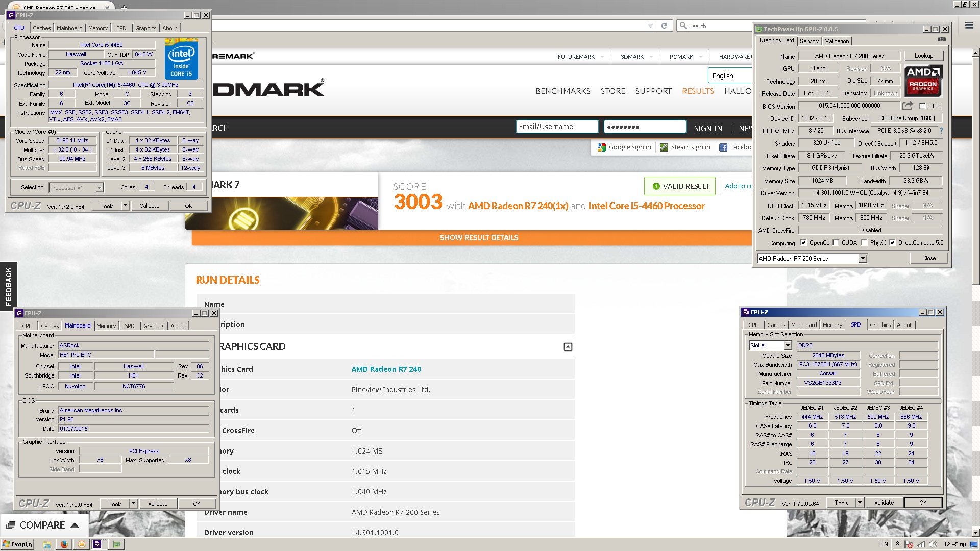
Task: Open Tools dropdown arrow in SPD CPU-Z window
Action: pos(860,503)
